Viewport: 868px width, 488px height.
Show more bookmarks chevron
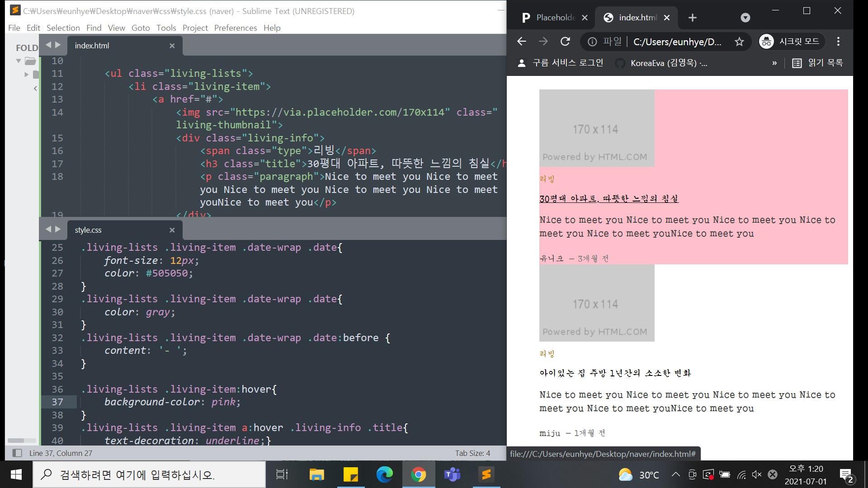pos(774,63)
